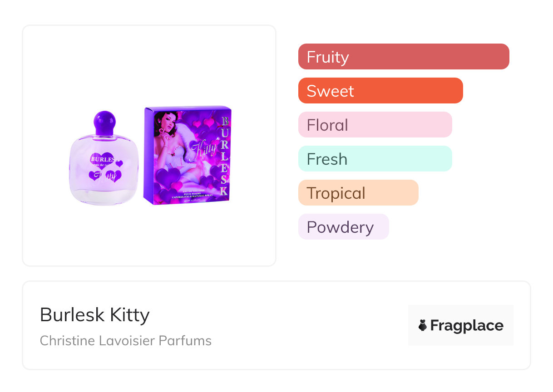Select the Tropical accord bar
553x392 pixels.
pyautogui.click(x=358, y=193)
